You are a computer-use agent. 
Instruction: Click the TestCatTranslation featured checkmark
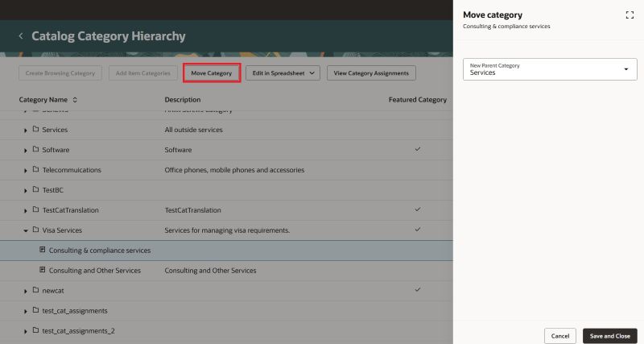[x=418, y=209]
